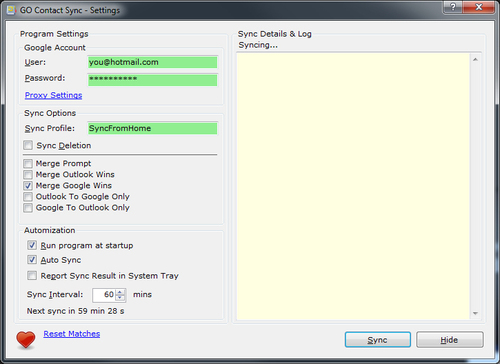Click the GO Contact Sync title bar icon

[x=11, y=10]
